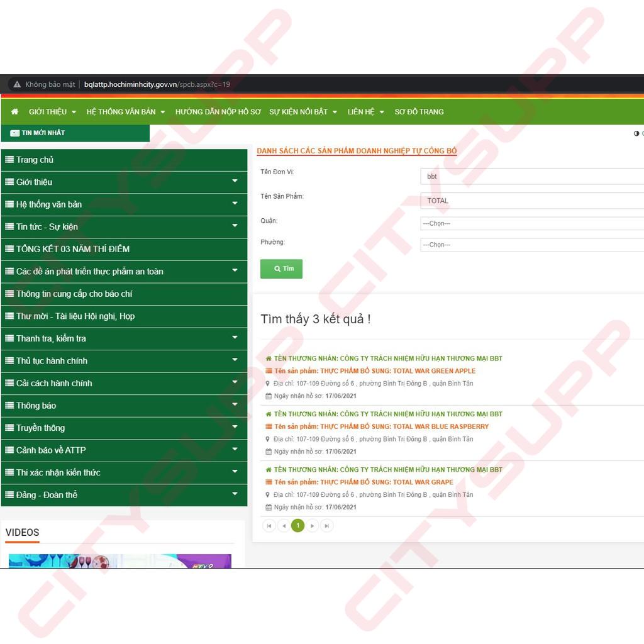Open the Phường dropdown list

tap(531, 245)
